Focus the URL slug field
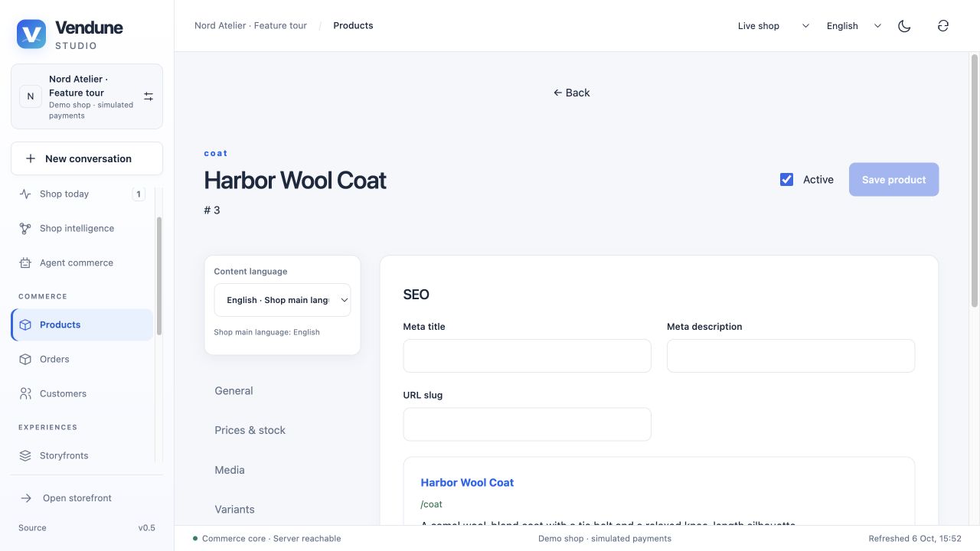 point(527,424)
